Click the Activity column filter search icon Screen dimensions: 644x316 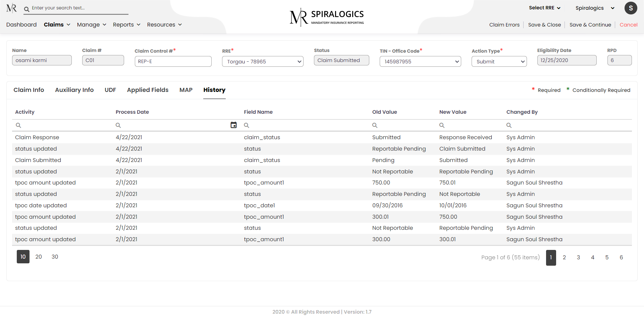pyautogui.click(x=18, y=125)
